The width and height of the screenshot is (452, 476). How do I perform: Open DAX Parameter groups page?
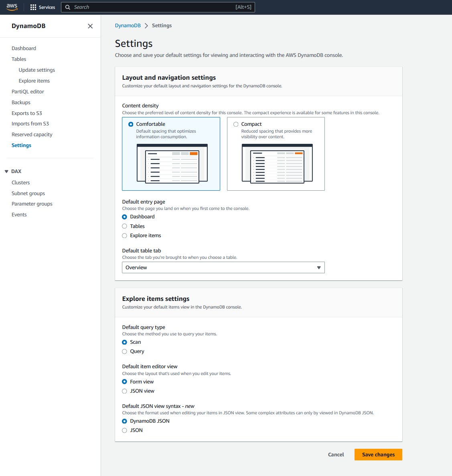tap(32, 204)
